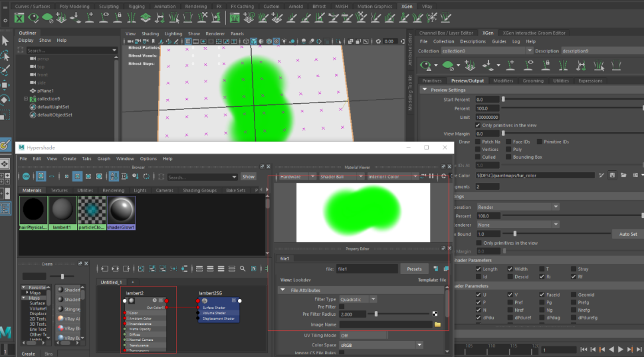Click the play forward button in timeline controls
Screen dimensions: 644x357
621,349
